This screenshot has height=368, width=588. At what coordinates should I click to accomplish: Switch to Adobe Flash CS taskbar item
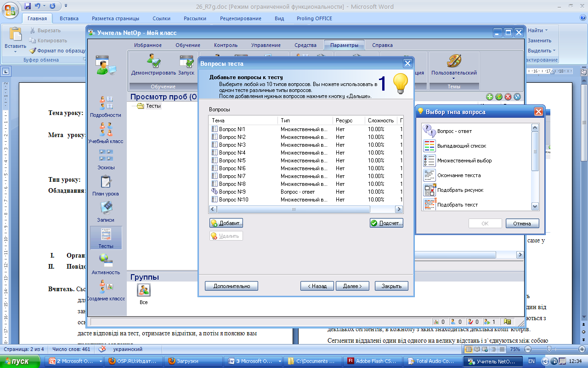[x=372, y=362]
